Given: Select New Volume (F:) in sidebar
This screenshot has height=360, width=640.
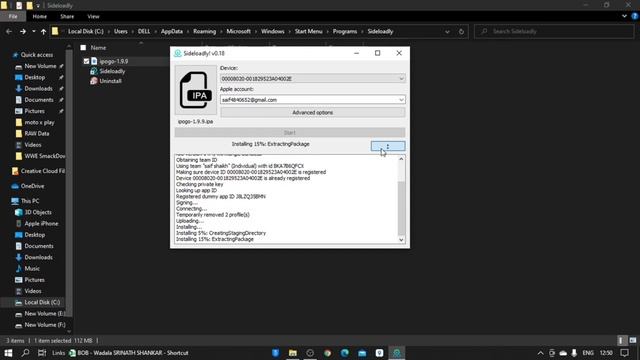Looking at the screenshot, I should pyautogui.click(x=45, y=325).
